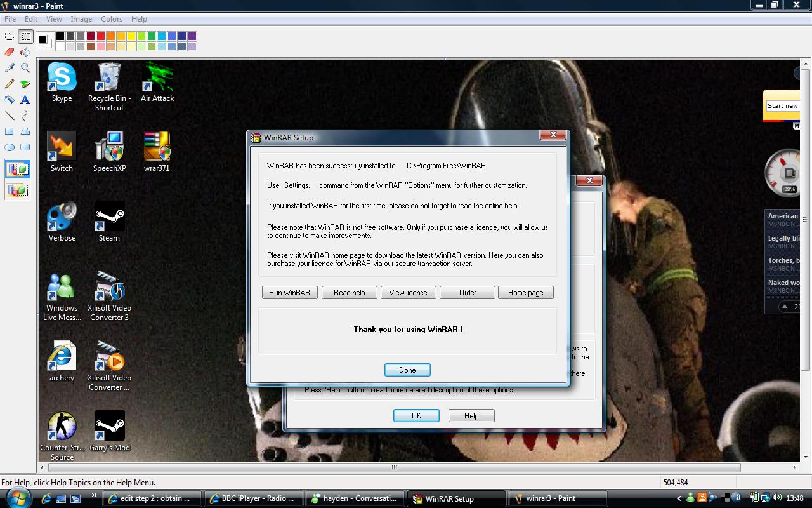
Task: Open the Image menu
Action: pyautogui.click(x=81, y=19)
